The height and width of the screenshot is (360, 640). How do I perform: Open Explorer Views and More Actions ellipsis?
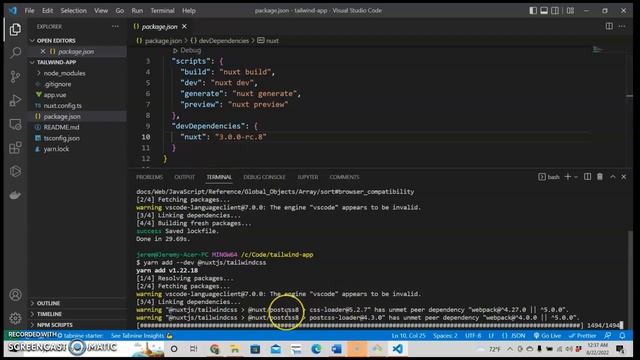115,27
